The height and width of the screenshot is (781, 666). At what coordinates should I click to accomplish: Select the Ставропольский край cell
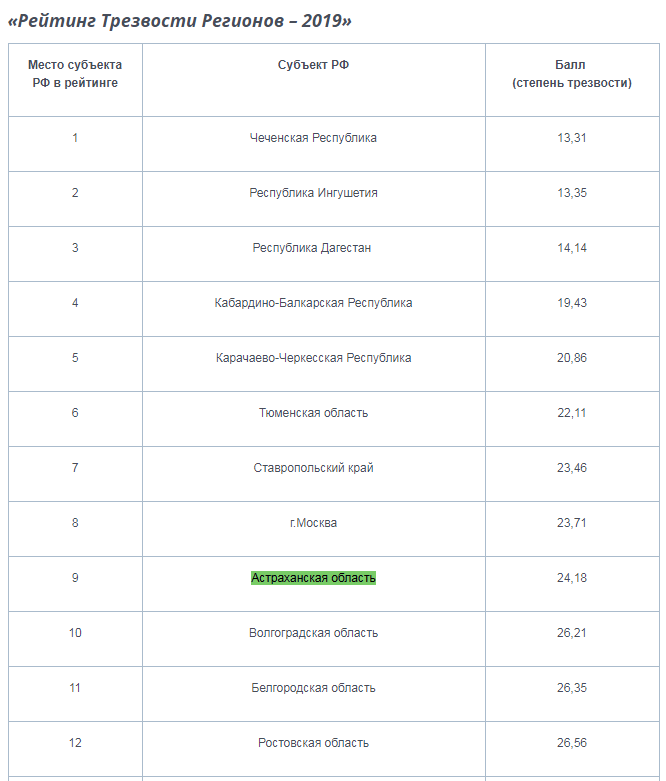[313, 468]
